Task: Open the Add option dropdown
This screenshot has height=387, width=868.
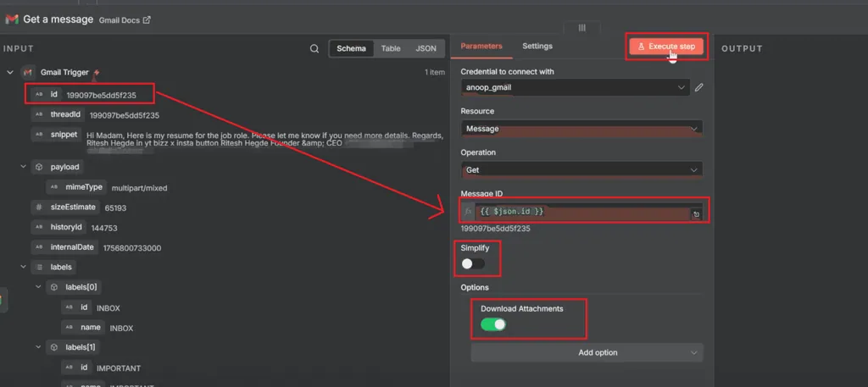Action: [x=587, y=353]
